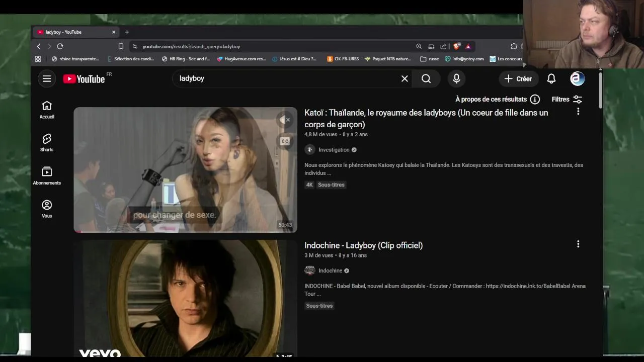Visit the Investigation channel
This screenshot has height=362, width=644.
tap(334, 150)
